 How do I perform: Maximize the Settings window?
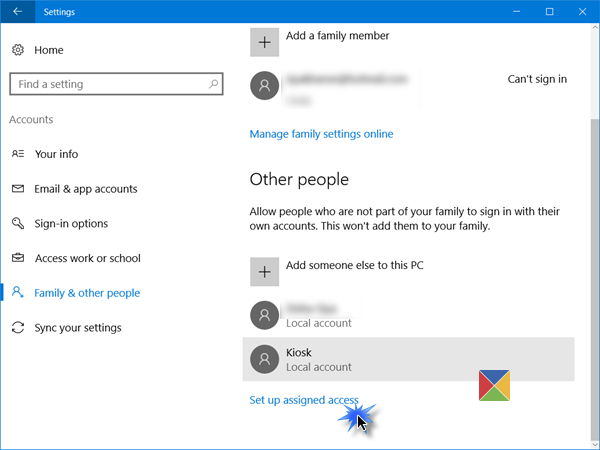[549, 11]
